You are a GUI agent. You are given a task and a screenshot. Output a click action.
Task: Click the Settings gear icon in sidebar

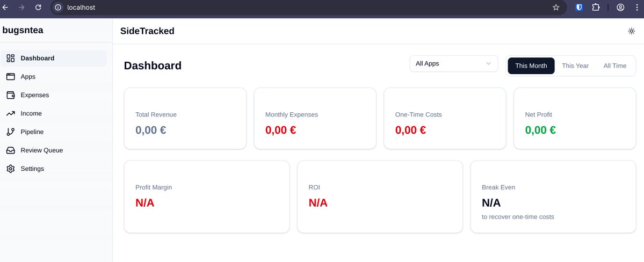tap(11, 169)
